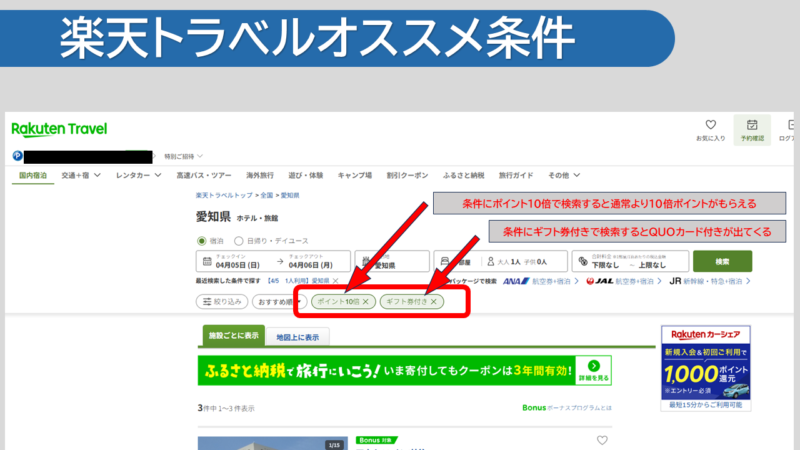Open the ANA 航空券+宿泊 package link
This screenshot has height=450, width=800.
tap(540, 281)
